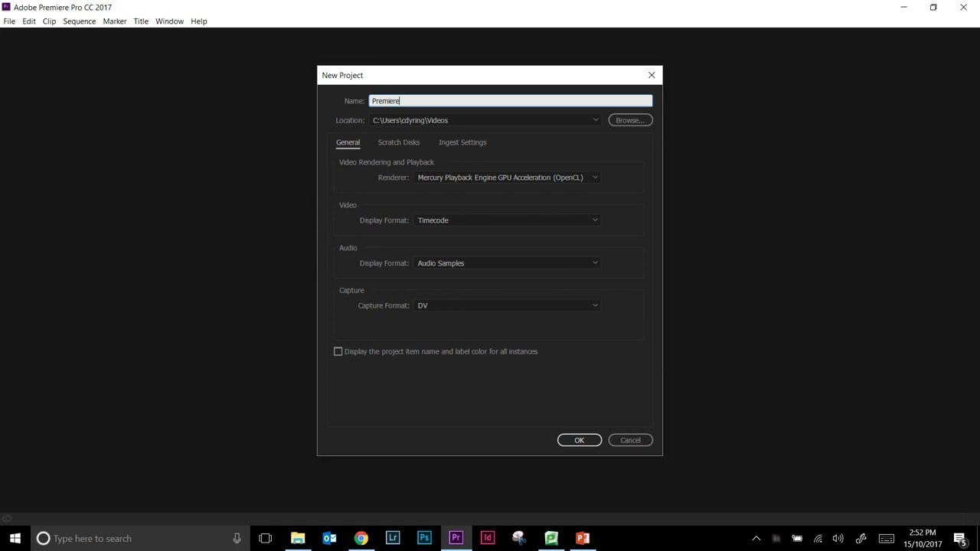Click the 'Renderer:' label
Image resolution: width=980 pixels, height=551 pixels.
point(394,178)
